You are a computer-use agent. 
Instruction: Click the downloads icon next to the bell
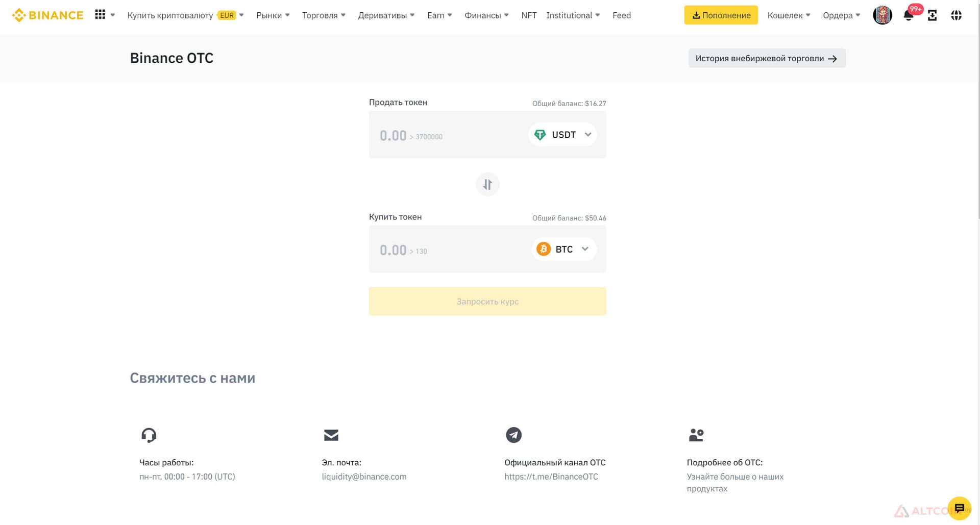point(932,15)
